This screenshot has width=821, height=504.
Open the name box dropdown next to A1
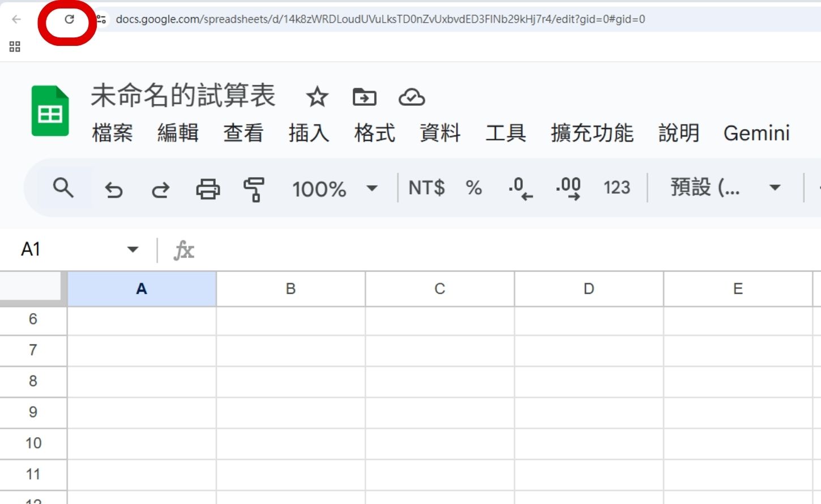[132, 249]
